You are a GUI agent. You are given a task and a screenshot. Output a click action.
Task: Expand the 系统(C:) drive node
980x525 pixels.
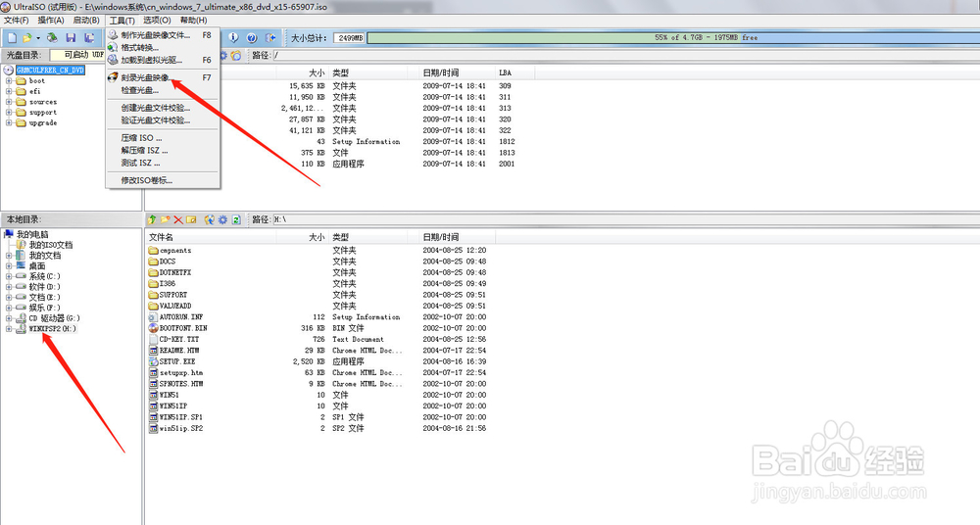click(9, 276)
